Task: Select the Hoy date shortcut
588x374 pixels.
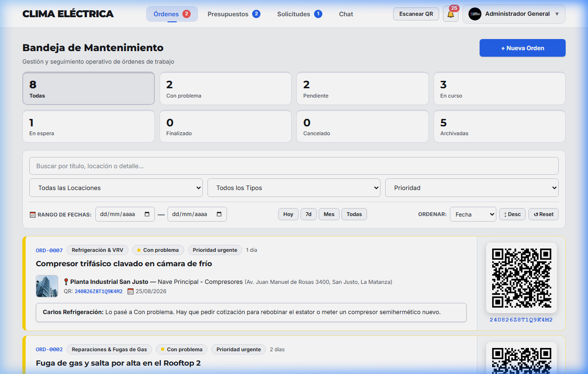Action: coord(288,214)
